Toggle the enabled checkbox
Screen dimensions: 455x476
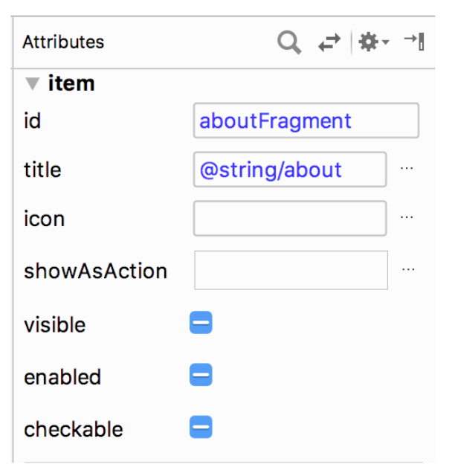coord(201,376)
